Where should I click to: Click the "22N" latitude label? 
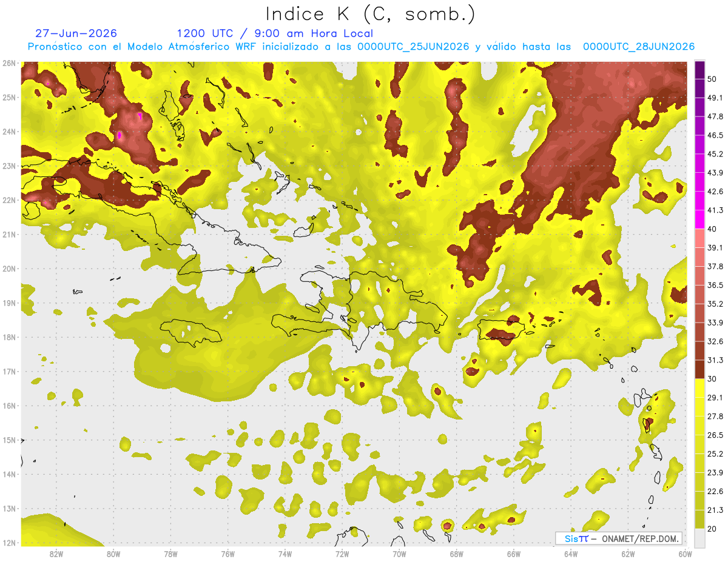[x=8, y=200]
